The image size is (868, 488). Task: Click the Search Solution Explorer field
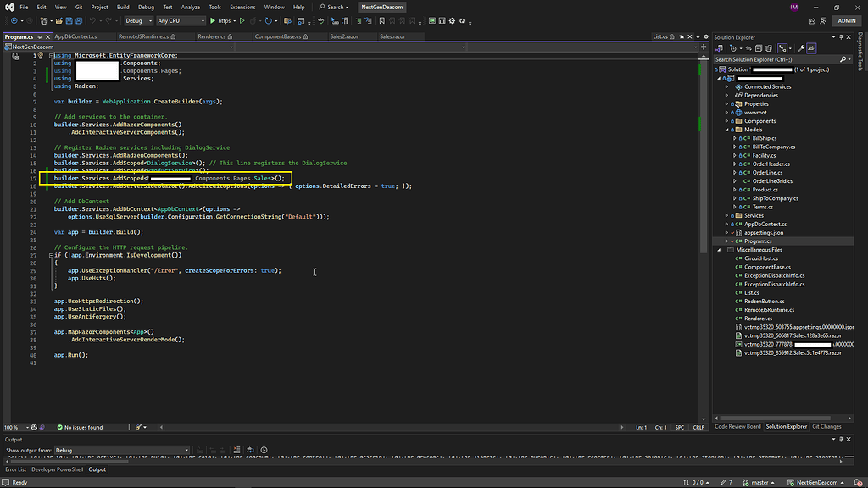(771, 59)
